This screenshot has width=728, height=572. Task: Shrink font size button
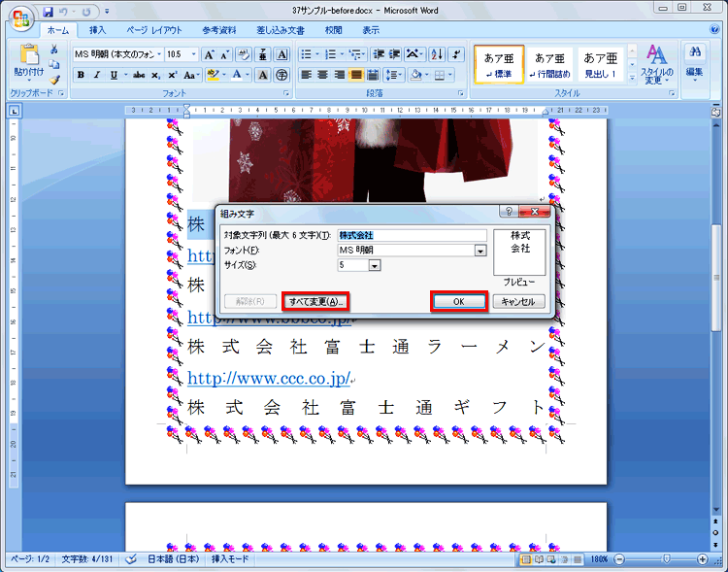pos(225,54)
